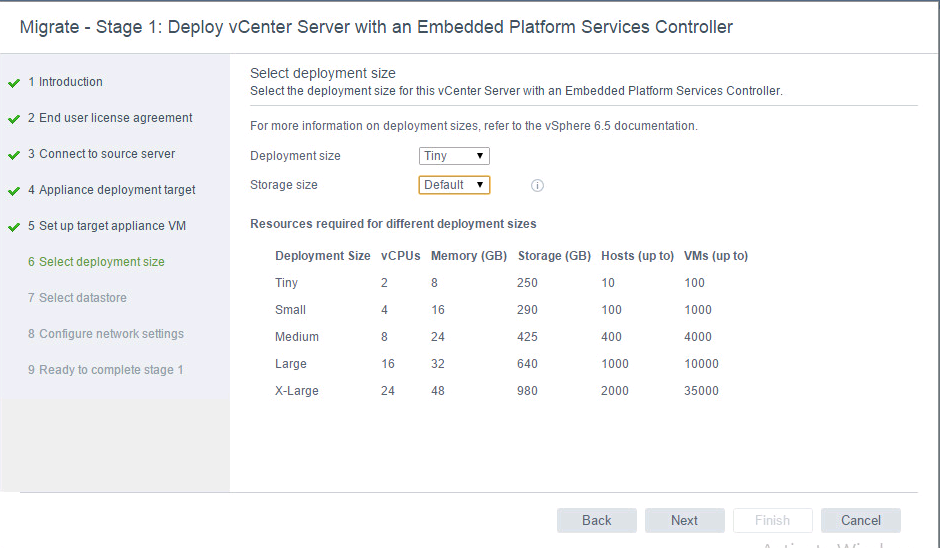Go to step 3 Connect to source server
Image resolution: width=940 pixels, height=548 pixels.
tap(101, 153)
